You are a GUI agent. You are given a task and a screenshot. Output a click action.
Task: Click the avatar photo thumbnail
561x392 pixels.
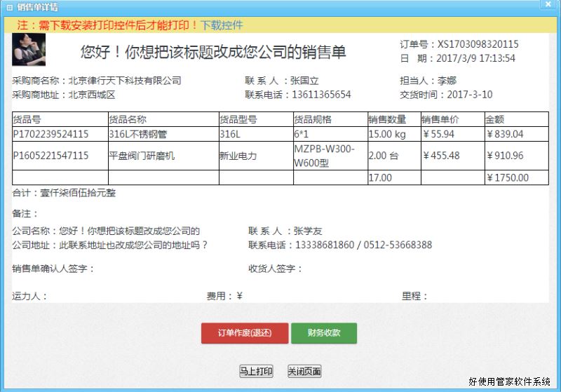(29, 50)
